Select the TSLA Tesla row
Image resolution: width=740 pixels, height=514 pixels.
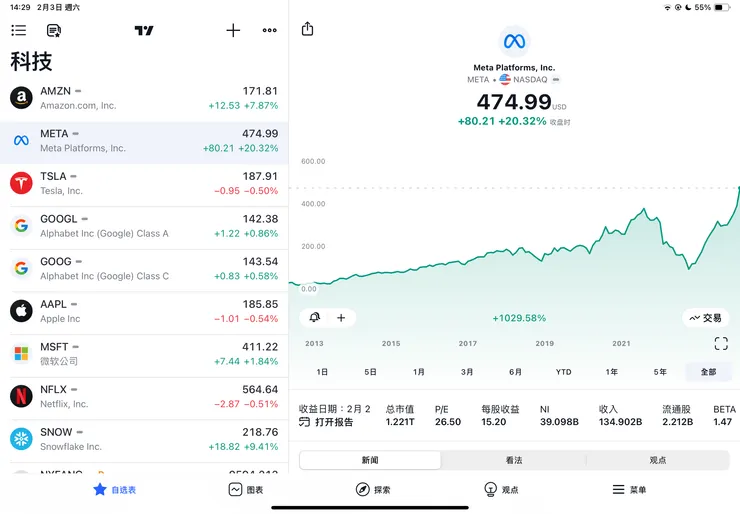click(144, 184)
